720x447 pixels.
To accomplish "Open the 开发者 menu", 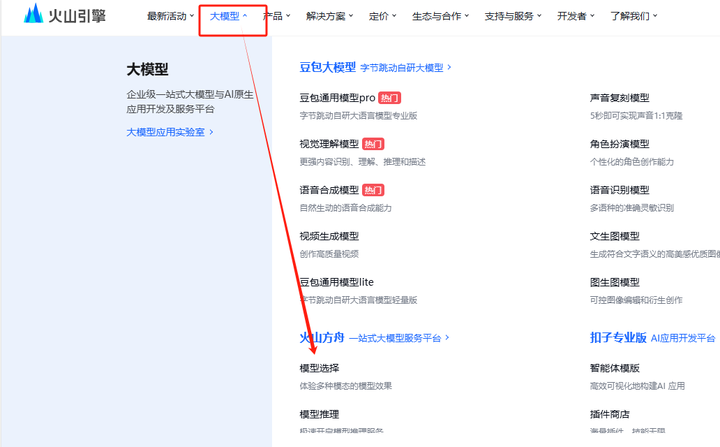I will (x=576, y=16).
